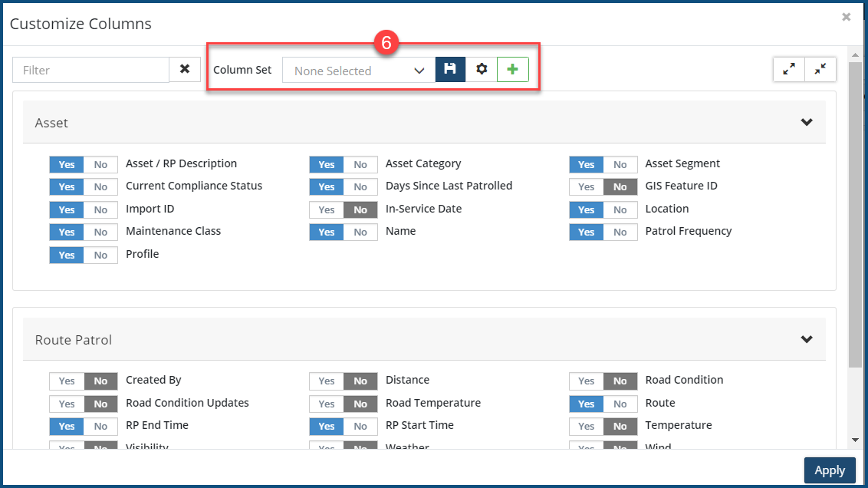This screenshot has height=488, width=868.
Task: Disable the Profile column
Action: [100, 255]
